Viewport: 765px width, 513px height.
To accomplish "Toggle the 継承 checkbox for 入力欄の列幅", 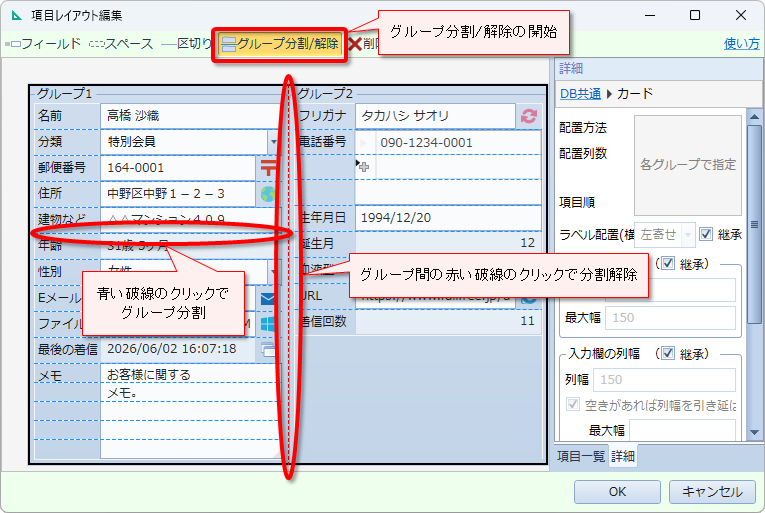I will coord(668,353).
